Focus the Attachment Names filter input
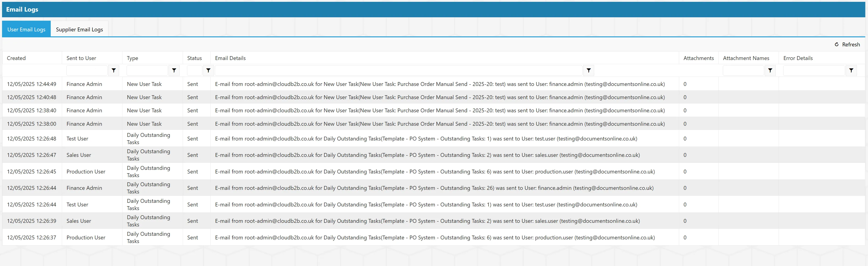 pyautogui.click(x=743, y=70)
